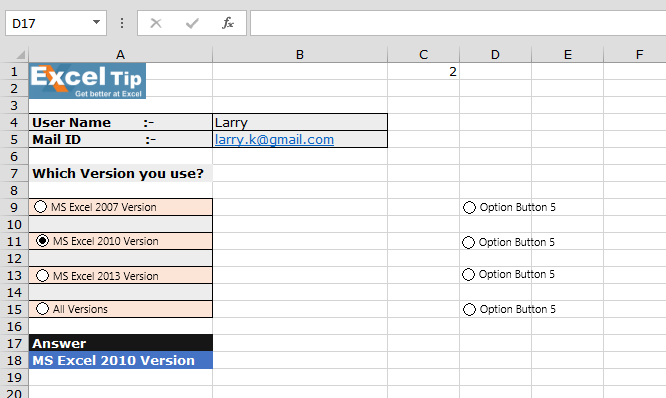Select Option Button 5 in row 15
This screenshot has height=398, width=666.
pos(469,309)
